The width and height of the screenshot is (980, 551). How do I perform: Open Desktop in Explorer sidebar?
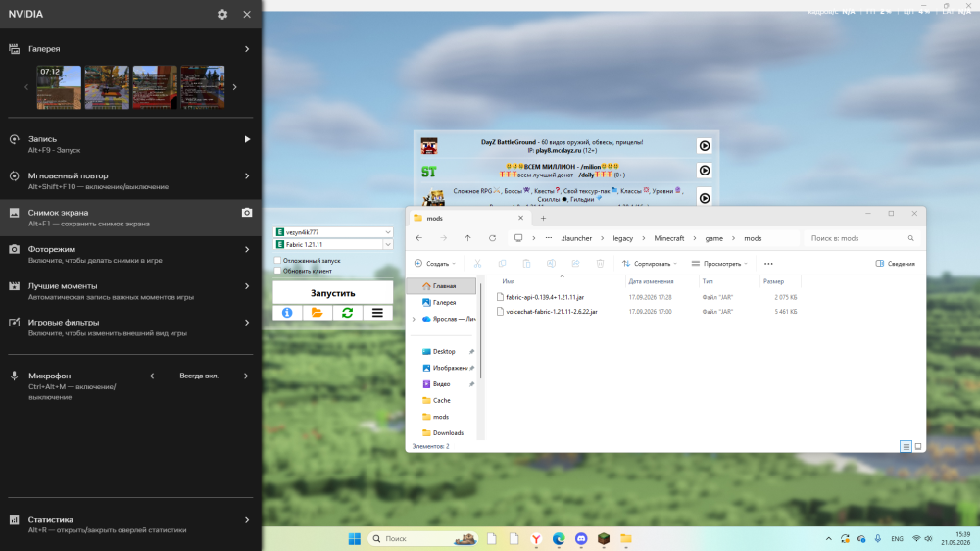pyautogui.click(x=444, y=352)
